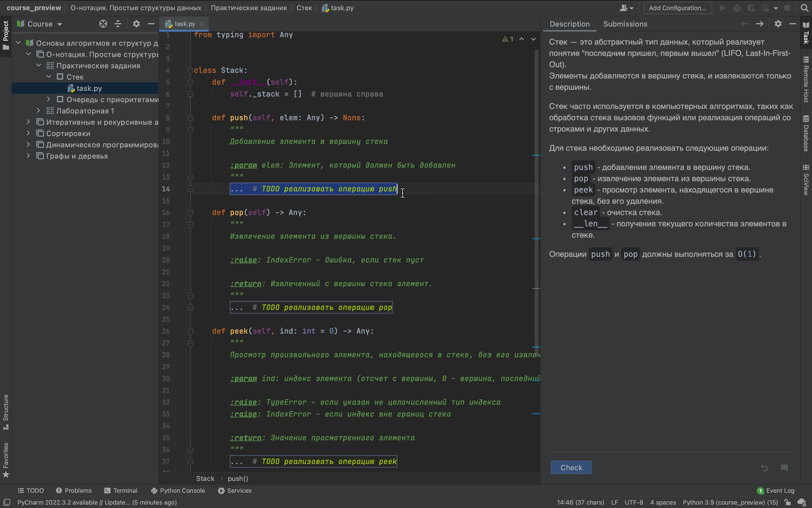Collapse the Стек tree node
Screen dimensions: 812x508
(49, 76)
